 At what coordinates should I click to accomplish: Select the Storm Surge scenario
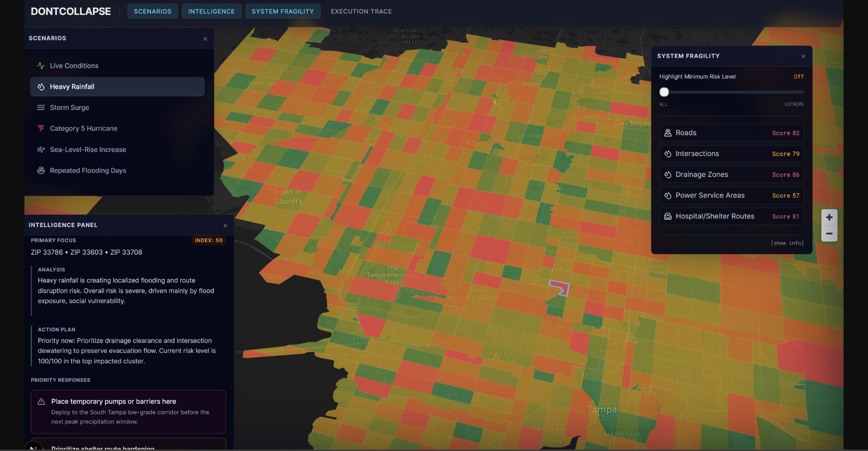117,108
